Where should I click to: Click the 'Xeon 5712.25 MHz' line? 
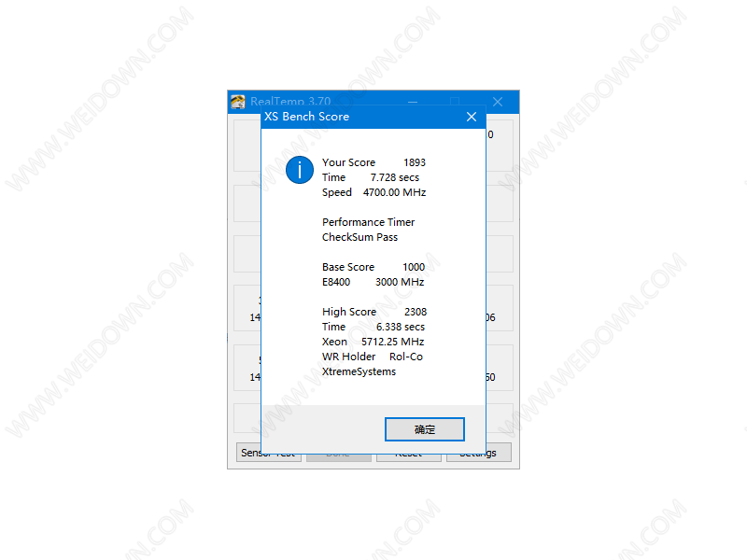point(373,342)
